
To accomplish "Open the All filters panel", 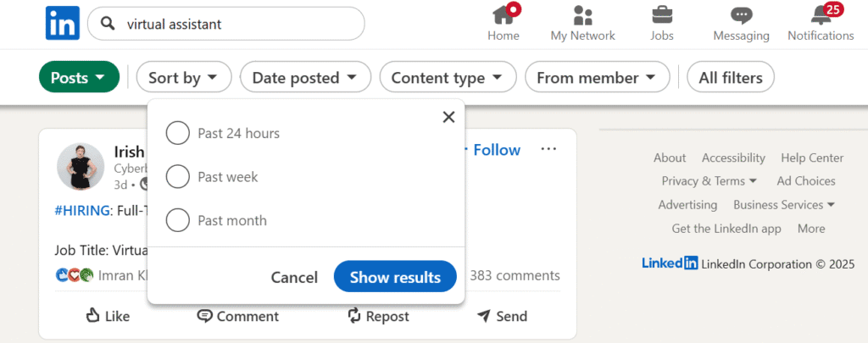I will tap(730, 77).
